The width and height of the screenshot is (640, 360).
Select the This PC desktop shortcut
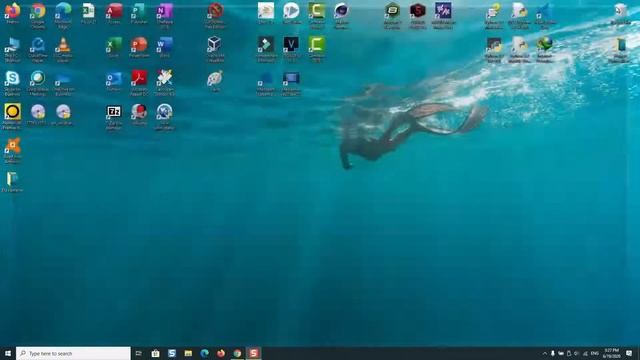(12, 49)
